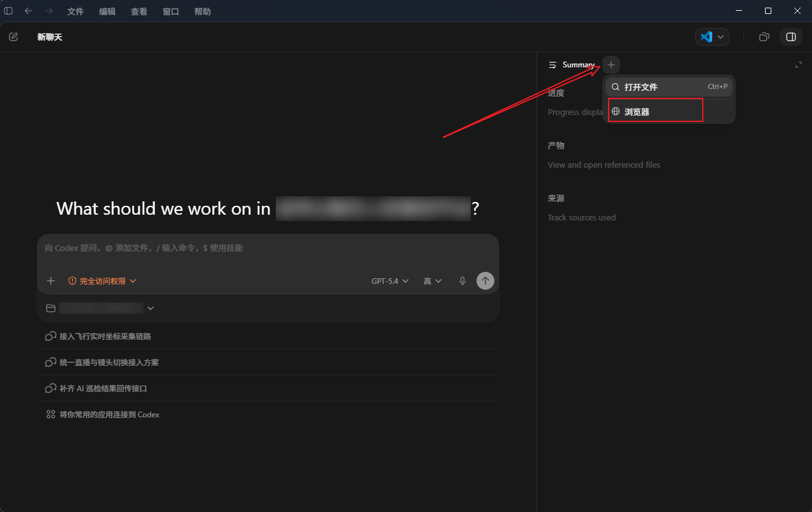Choose 打开文件 from the popup menu
812x512 pixels.
[x=669, y=87]
